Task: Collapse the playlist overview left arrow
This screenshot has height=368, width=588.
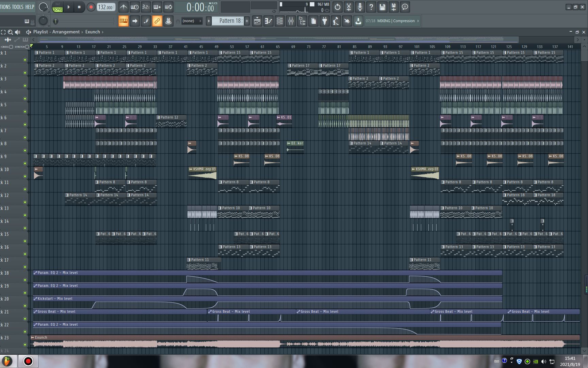Action: pos(33,40)
